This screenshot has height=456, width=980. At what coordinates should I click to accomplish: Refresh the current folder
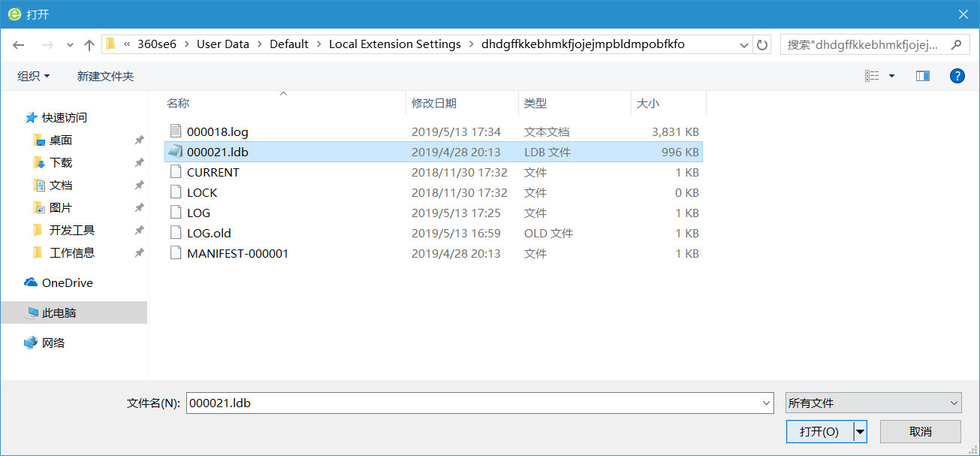(x=761, y=44)
